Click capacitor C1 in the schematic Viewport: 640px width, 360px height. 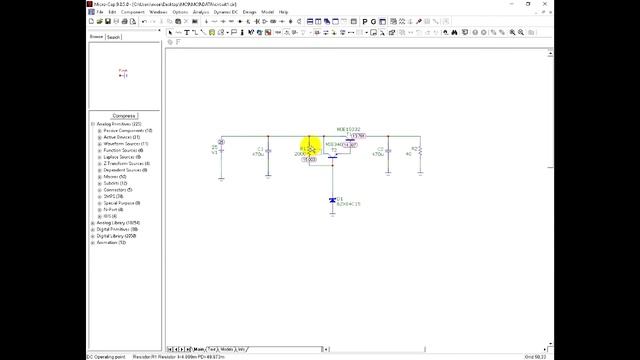[x=268, y=151]
